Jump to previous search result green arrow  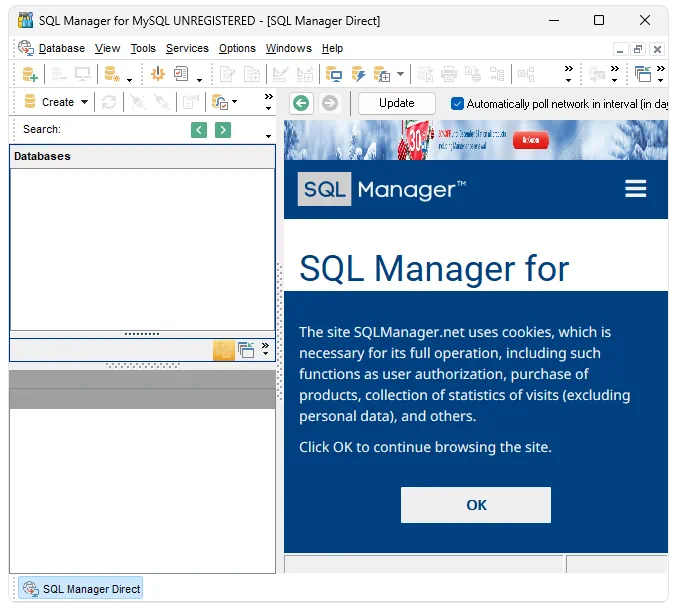199,130
